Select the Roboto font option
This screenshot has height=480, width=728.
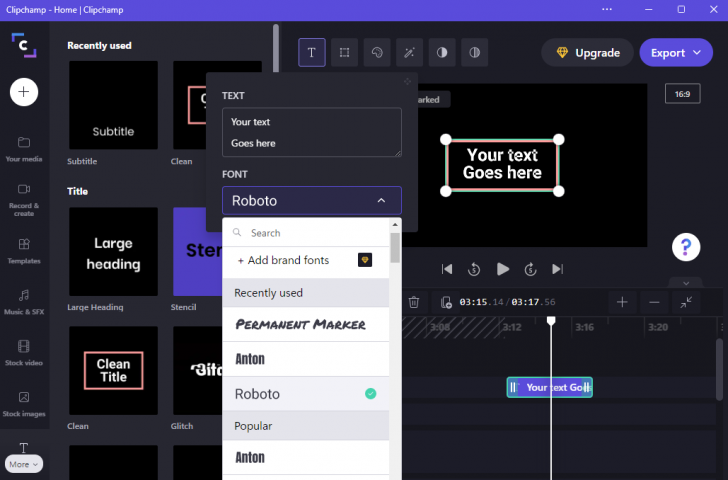306,394
